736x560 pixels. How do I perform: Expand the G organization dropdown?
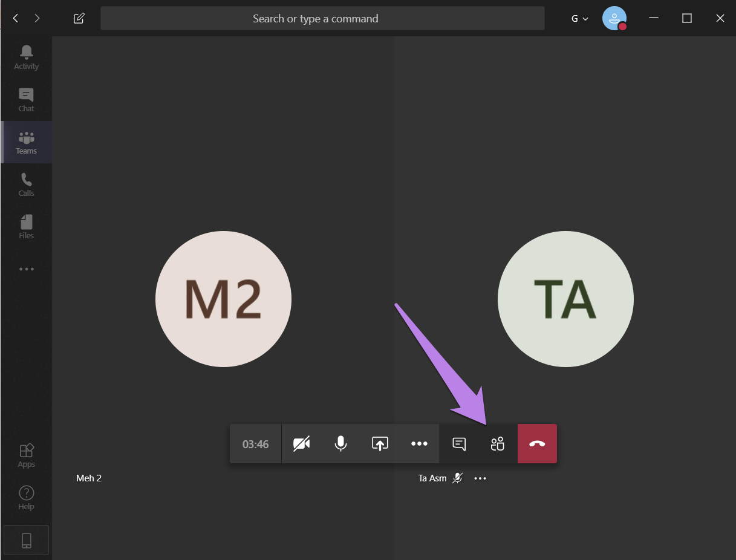(579, 18)
